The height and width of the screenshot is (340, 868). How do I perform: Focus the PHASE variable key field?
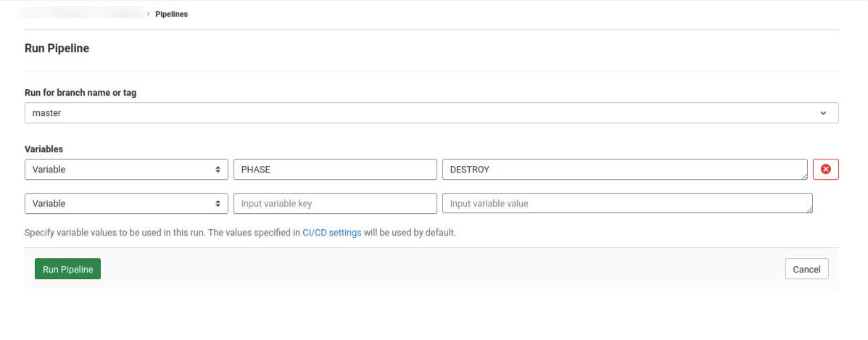[335, 170]
